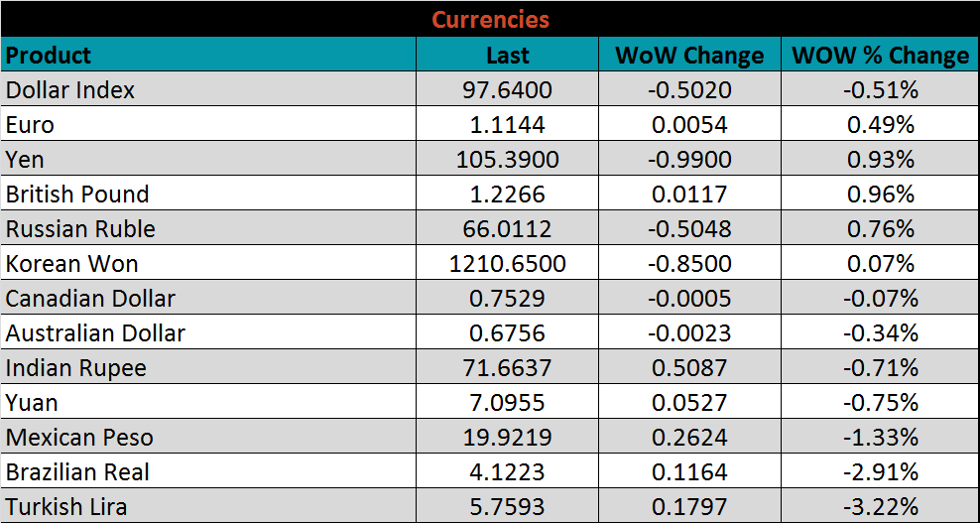
Task: Click the WOW % Change header
Action: coord(880,56)
